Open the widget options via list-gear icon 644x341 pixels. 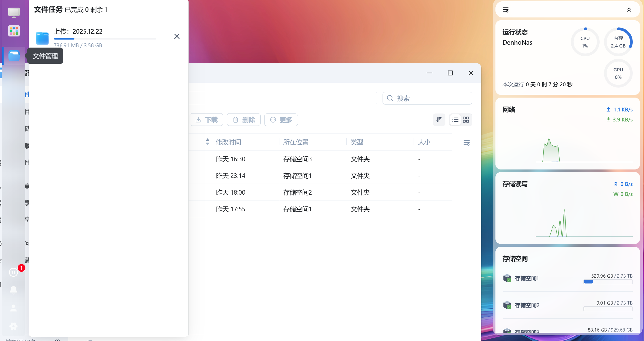pyautogui.click(x=506, y=10)
